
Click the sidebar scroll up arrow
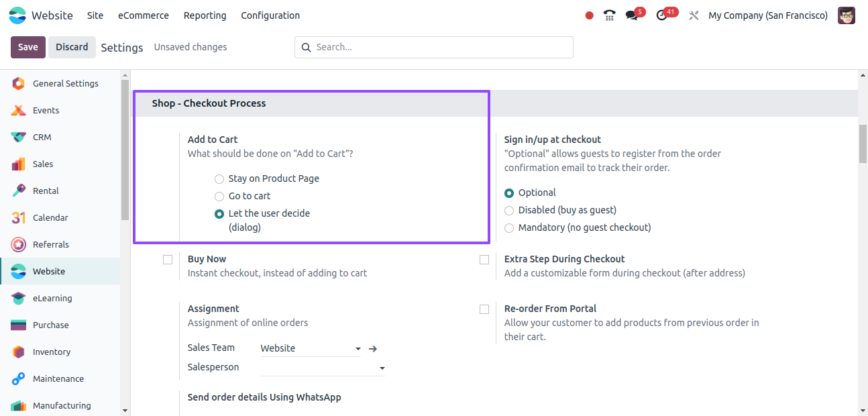click(125, 74)
